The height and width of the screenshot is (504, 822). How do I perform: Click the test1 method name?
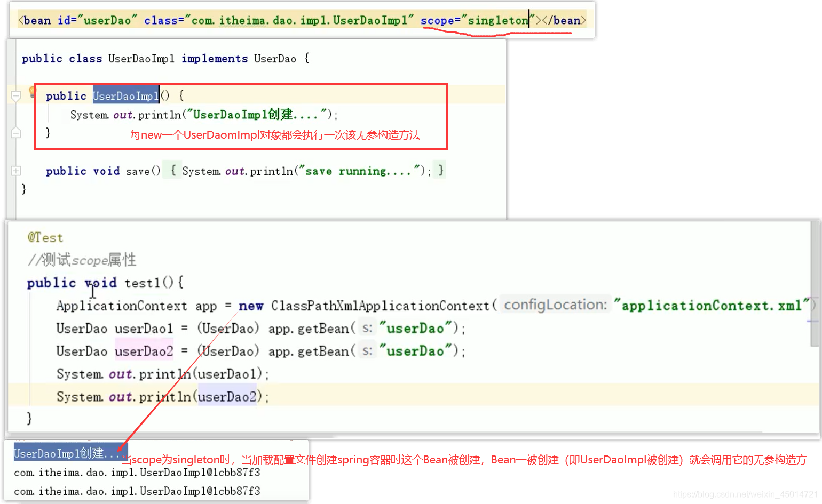[142, 283]
